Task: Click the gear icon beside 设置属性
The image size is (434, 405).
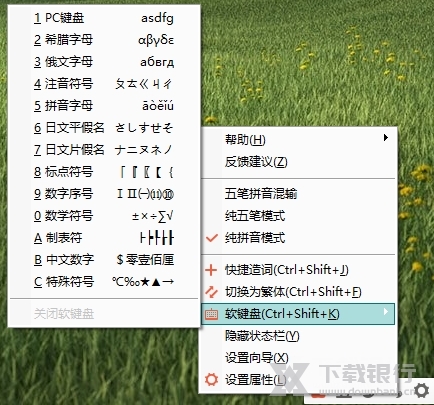Action: click(211, 380)
